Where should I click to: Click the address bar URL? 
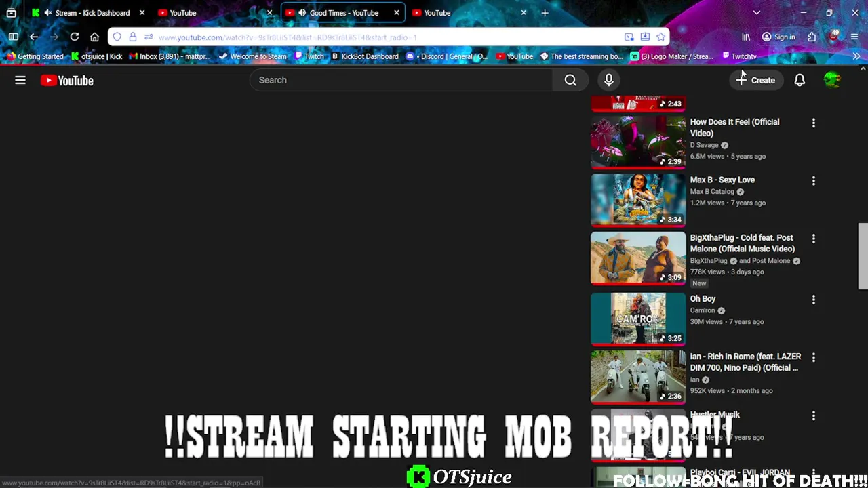pyautogui.click(x=288, y=37)
